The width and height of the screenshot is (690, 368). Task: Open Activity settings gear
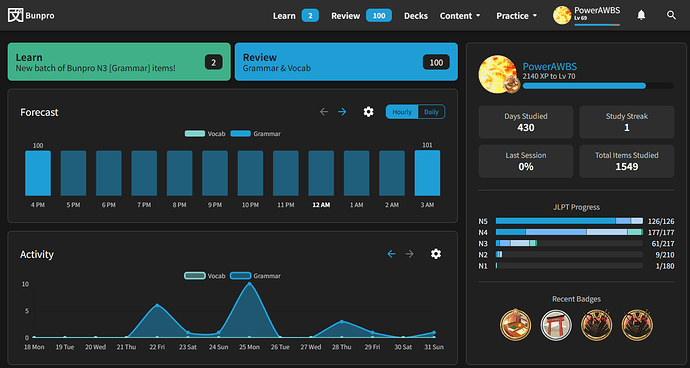436,254
